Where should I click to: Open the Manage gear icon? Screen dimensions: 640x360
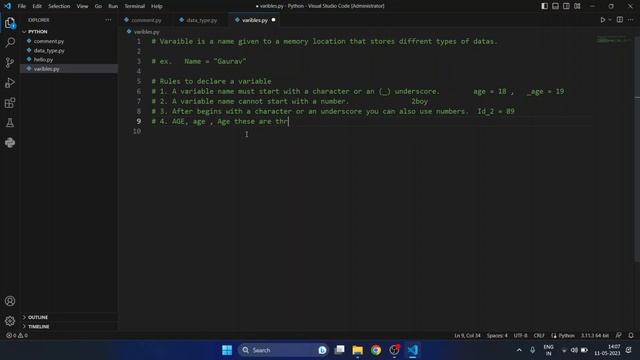[x=10, y=321]
